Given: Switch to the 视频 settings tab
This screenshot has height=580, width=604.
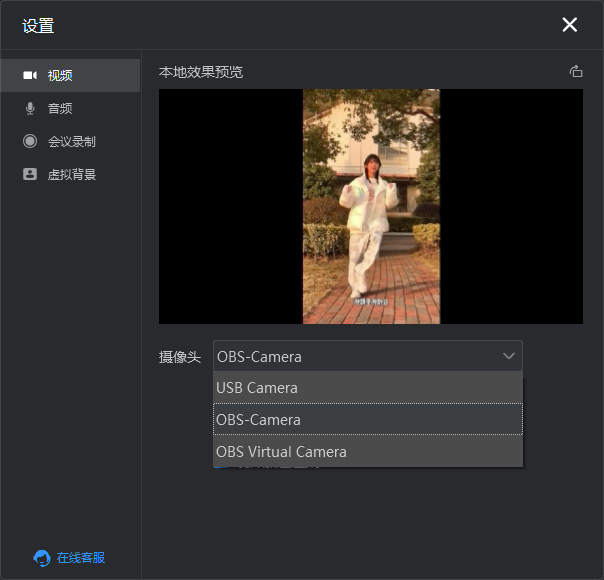Looking at the screenshot, I should 60,76.
